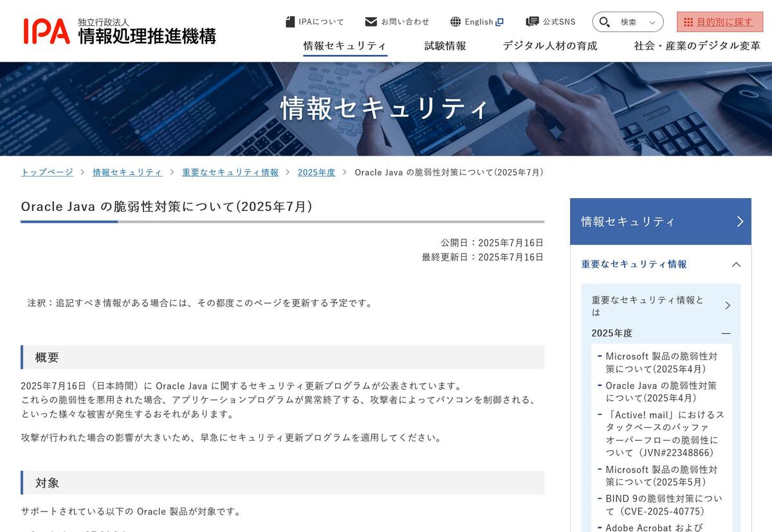The width and height of the screenshot is (772, 532).
Task: Click the IPA logo in the header
Action: pos(47,31)
